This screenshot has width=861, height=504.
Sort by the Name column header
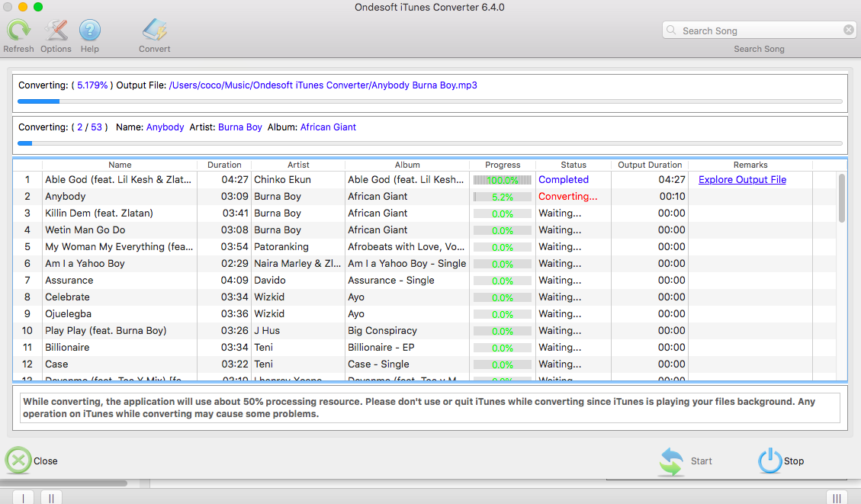tap(120, 165)
